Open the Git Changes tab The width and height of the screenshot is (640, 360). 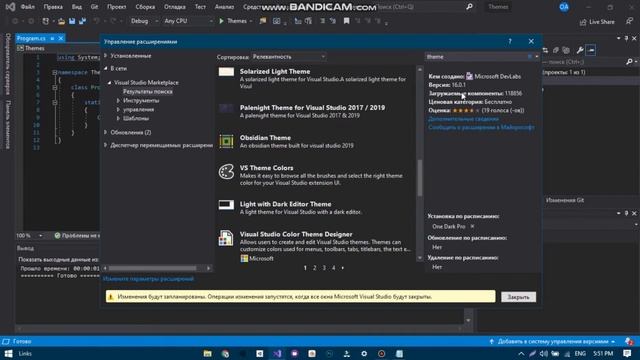tap(565, 200)
